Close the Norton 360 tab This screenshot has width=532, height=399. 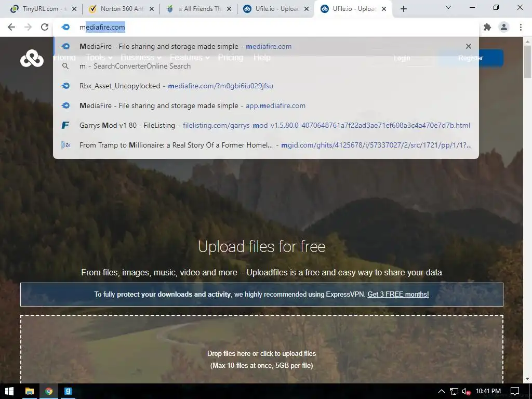pyautogui.click(x=152, y=9)
